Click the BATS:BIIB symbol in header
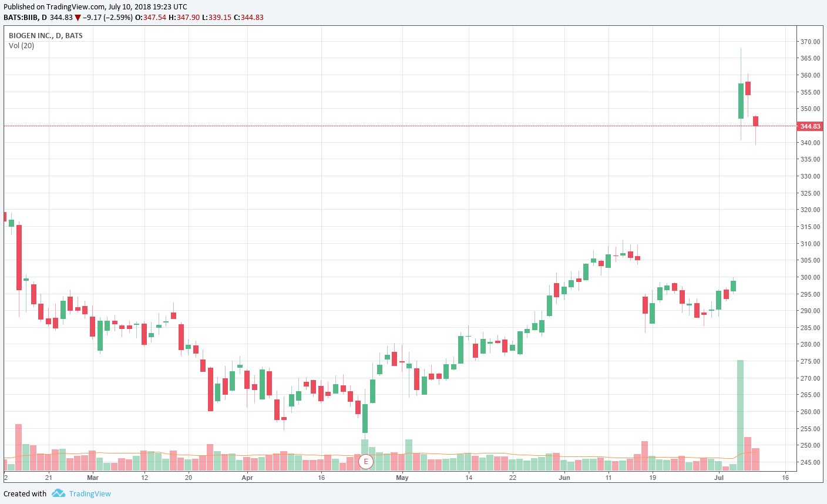The height and width of the screenshot is (504, 827). (x=21, y=18)
